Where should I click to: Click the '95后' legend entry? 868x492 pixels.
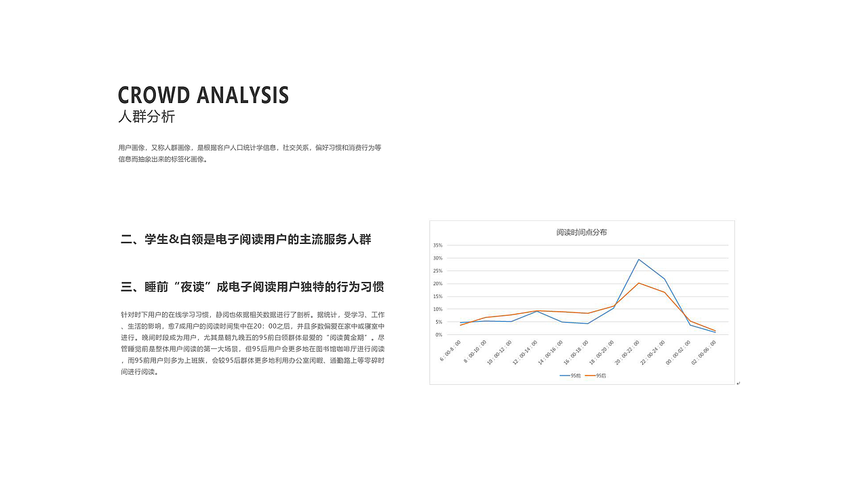tap(595, 375)
